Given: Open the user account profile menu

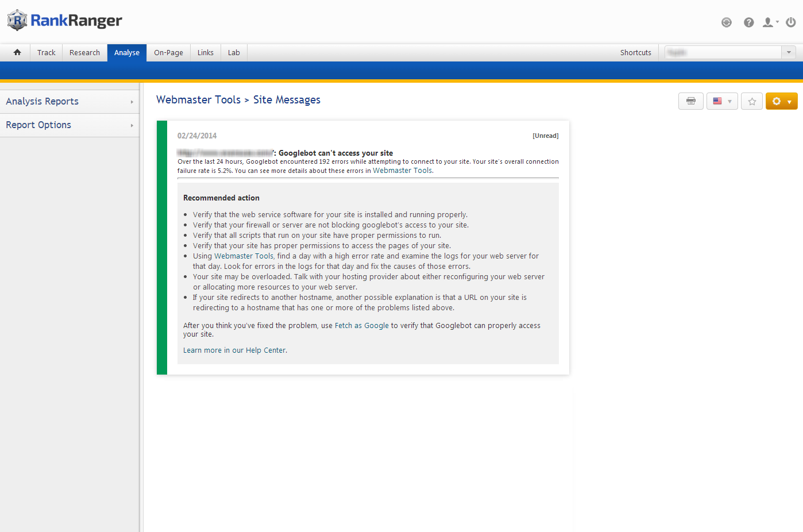Looking at the screenshot, I should [770, 22].
